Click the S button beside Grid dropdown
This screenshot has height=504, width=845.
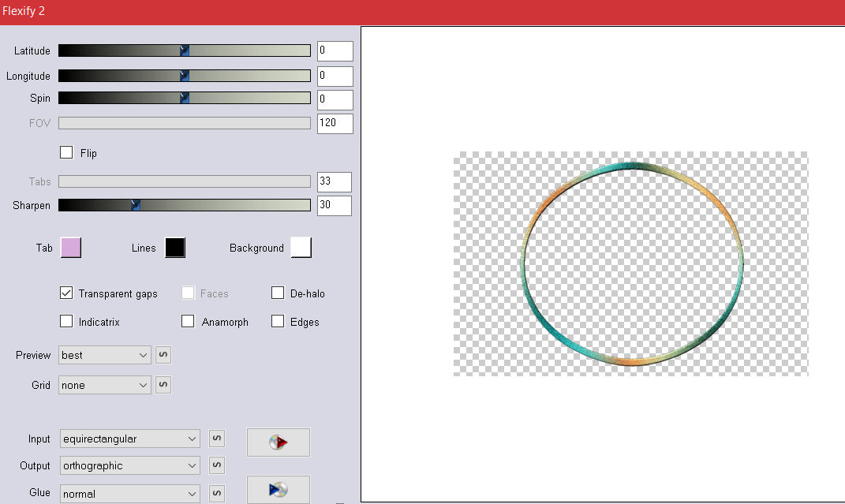[163, 385]
